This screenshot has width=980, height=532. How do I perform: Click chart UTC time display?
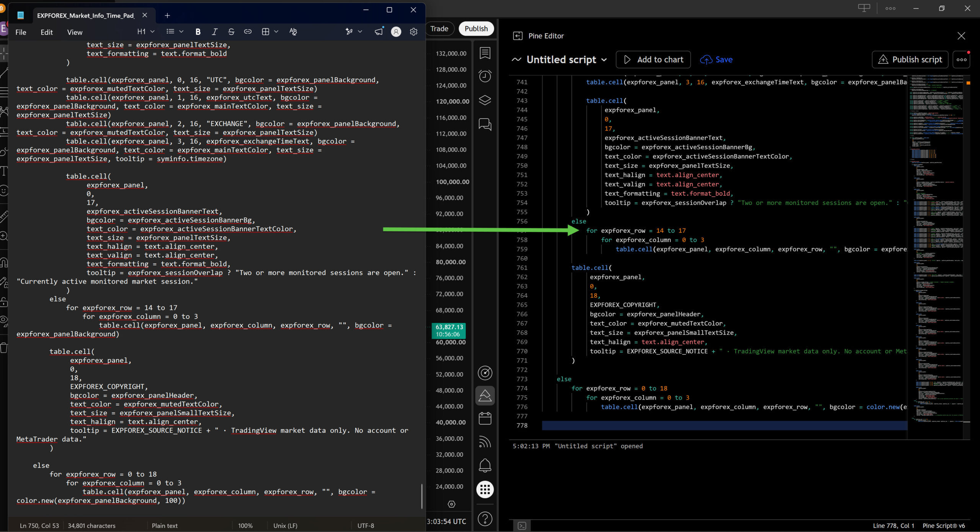[x=446, y=521]
